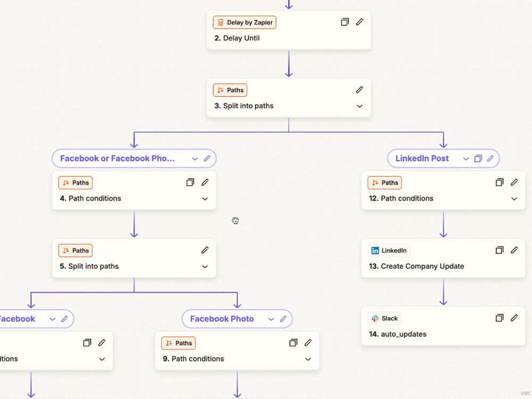This screenshot has width=532, height=399.
Task: Open the Facebook Photo path label
Action: point(222,319)
